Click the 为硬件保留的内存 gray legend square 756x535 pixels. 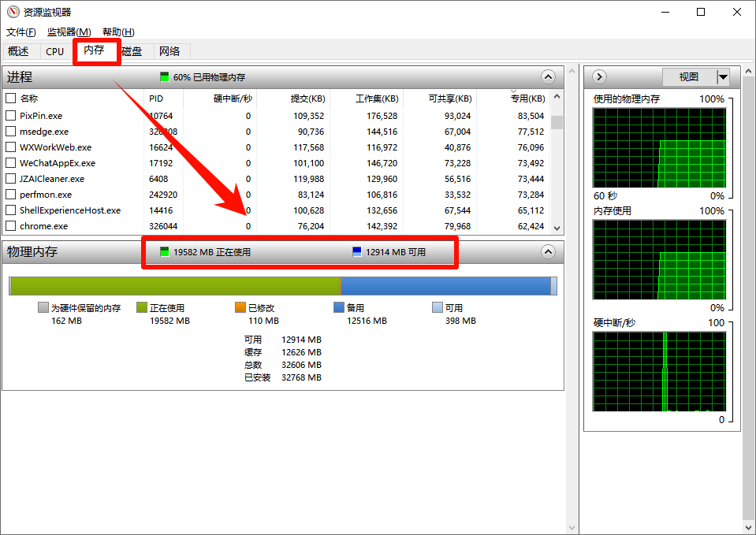click(43, 308)
